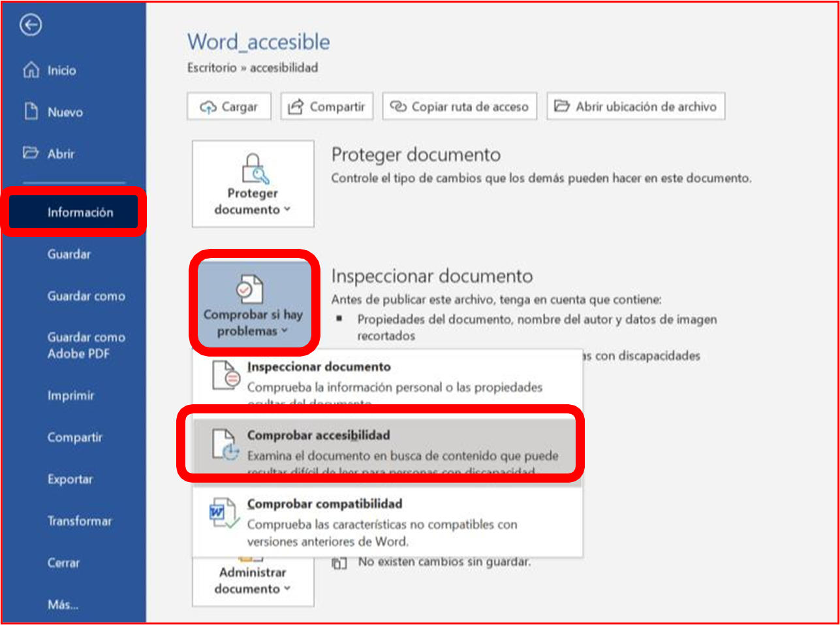Image resolution: width=840 pixels, height=625 pixels.
Task: Click the Abrir folder icon
Action: click(x=31, y=153)
